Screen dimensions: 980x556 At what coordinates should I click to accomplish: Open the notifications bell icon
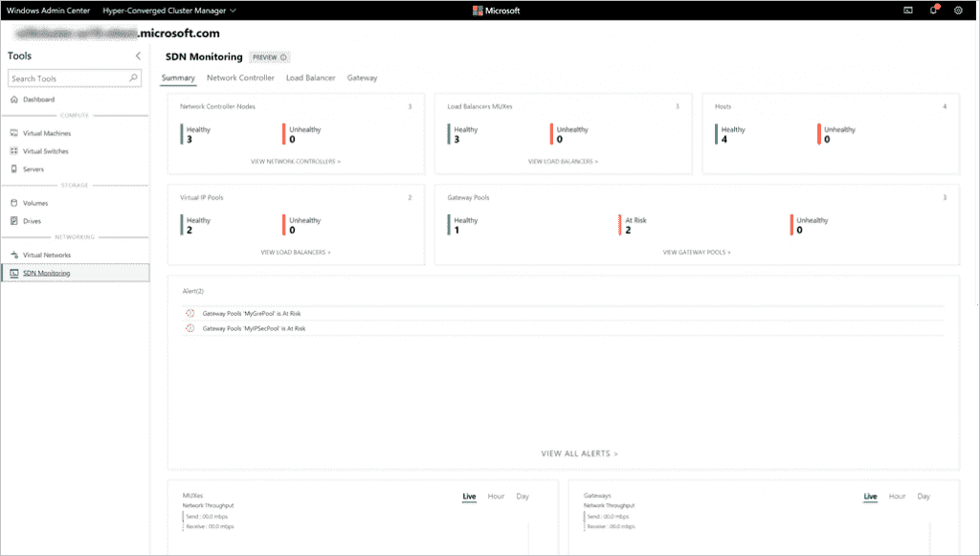(x=934, y=10)
